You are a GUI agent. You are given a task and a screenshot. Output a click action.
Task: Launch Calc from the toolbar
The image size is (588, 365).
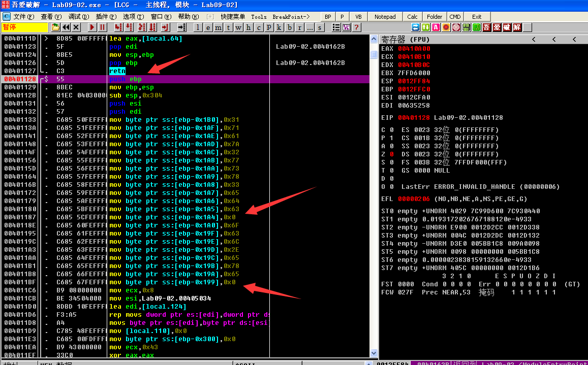coord(413,16)
